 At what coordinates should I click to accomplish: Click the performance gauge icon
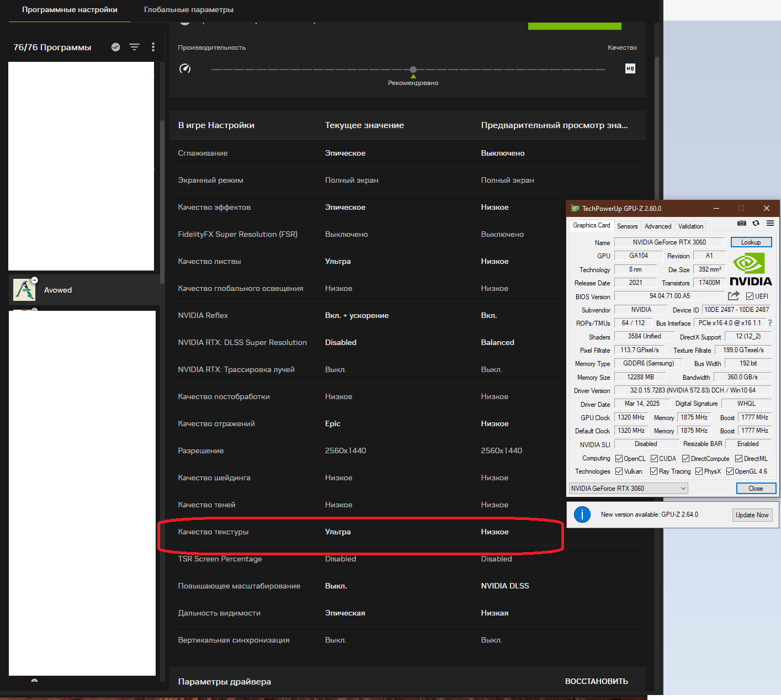(x=185, y=68)
